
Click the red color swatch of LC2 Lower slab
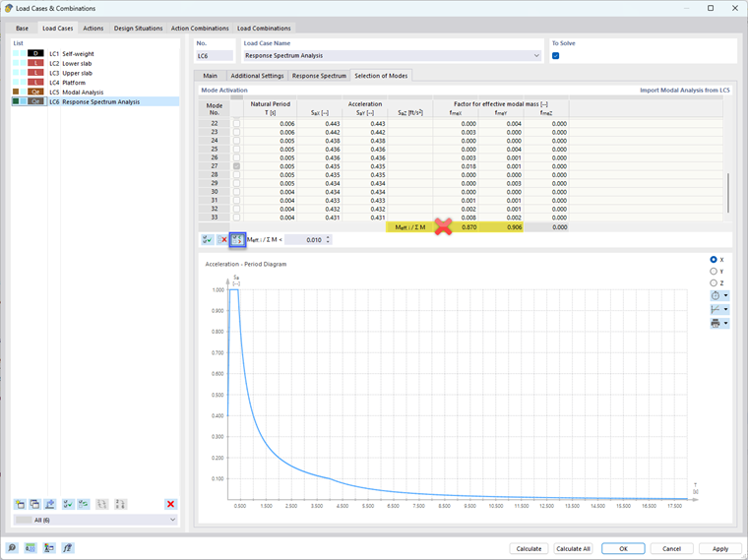click(x=35, y=63)
